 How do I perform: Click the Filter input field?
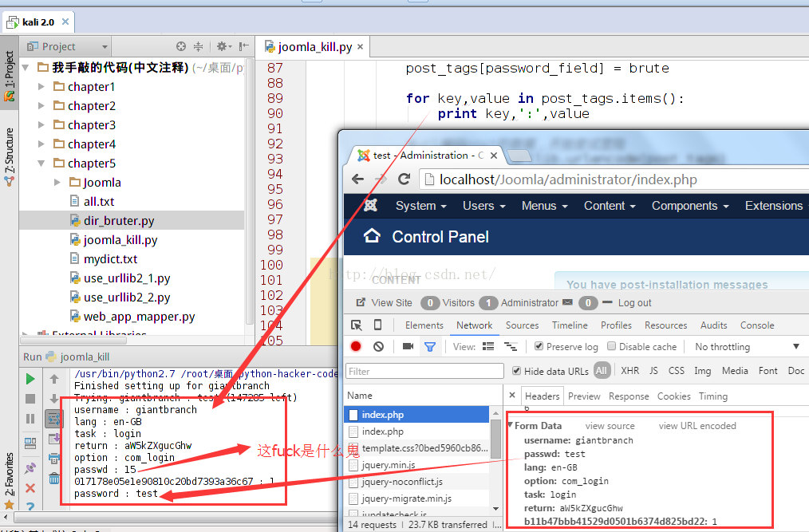(x=424, y=371)
